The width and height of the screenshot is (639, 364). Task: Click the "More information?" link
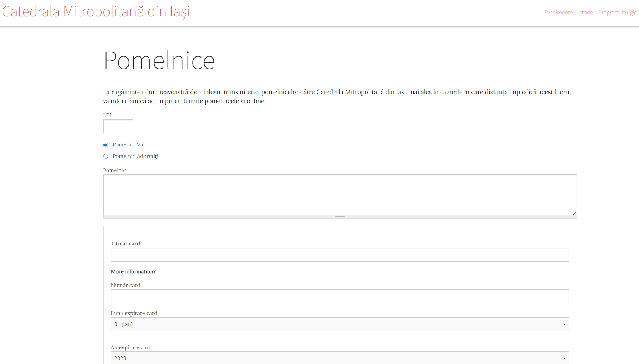pos(133,271)
